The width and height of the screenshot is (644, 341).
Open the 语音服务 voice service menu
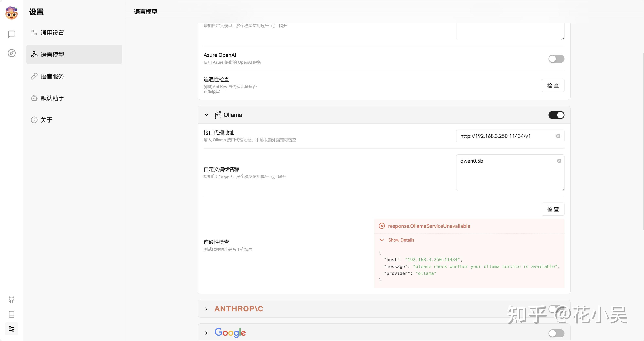(x=52, y=76)
